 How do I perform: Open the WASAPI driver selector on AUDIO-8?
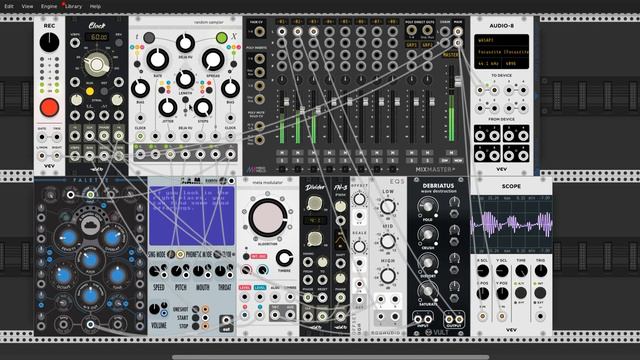501,40
